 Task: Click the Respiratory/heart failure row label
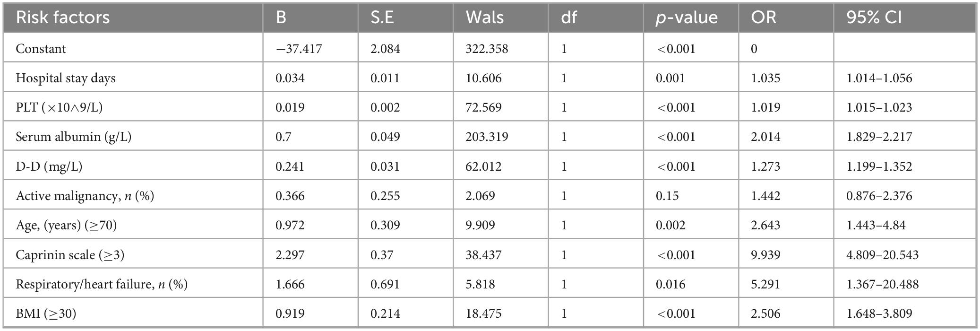tap(102, 284)
